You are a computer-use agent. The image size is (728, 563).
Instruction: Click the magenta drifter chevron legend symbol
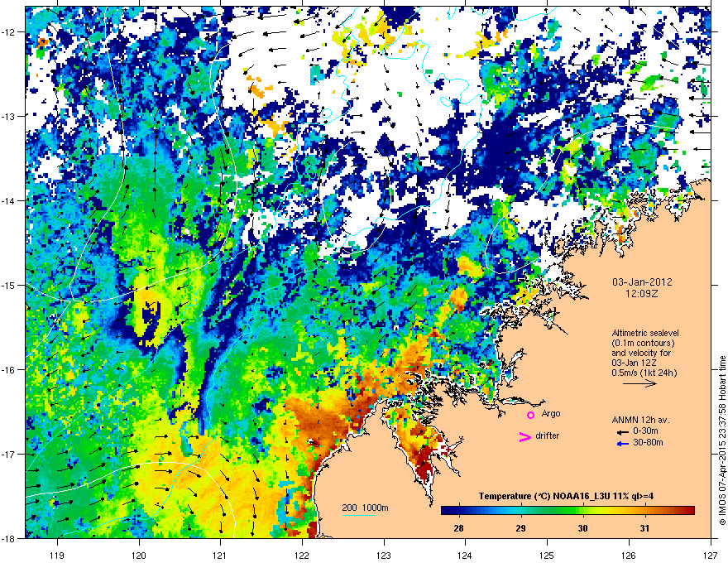point(525,436)
